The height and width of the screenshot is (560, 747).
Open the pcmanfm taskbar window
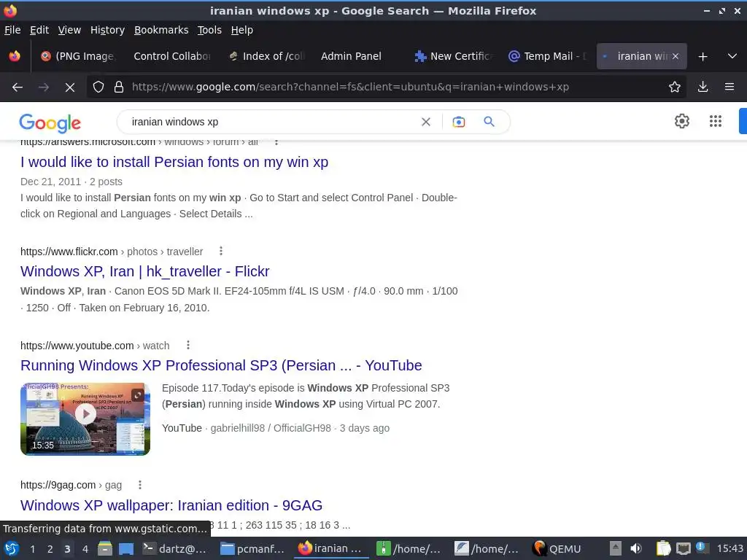coord(252,548)
